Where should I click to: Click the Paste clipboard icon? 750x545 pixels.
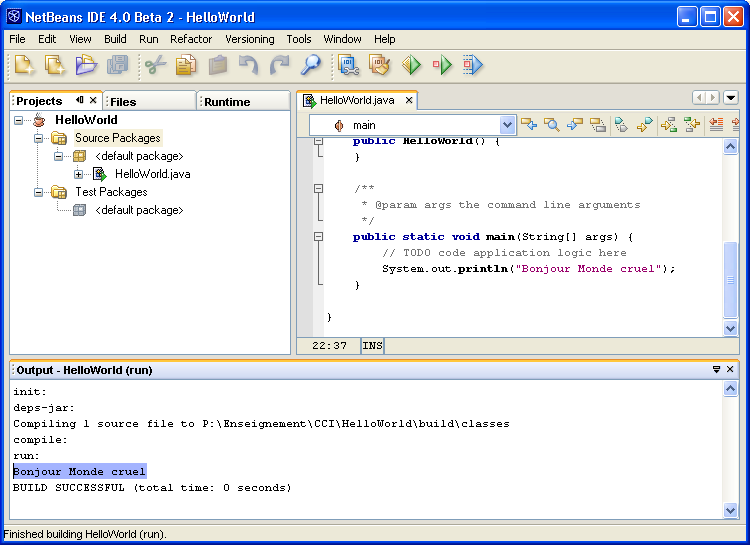(x=218, y=65)
